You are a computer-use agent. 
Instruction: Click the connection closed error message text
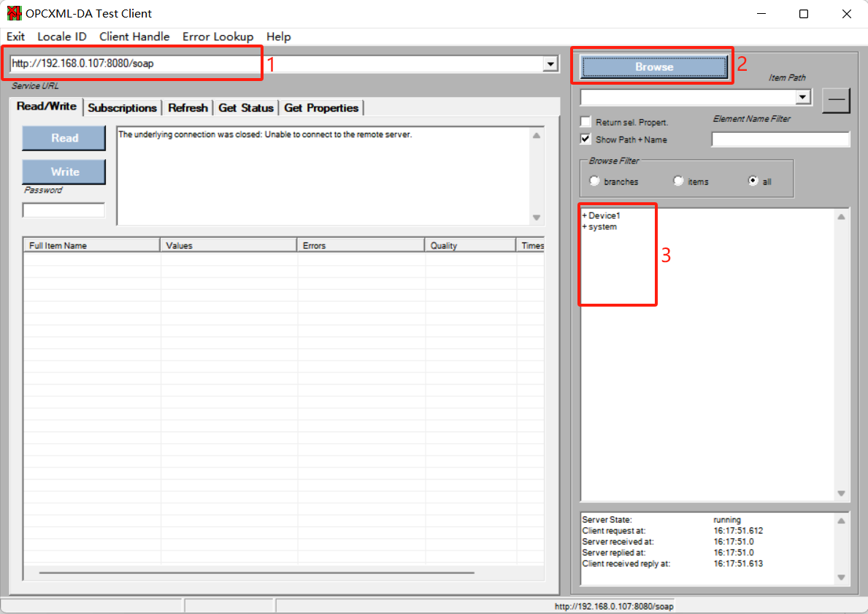click(265, 134)
